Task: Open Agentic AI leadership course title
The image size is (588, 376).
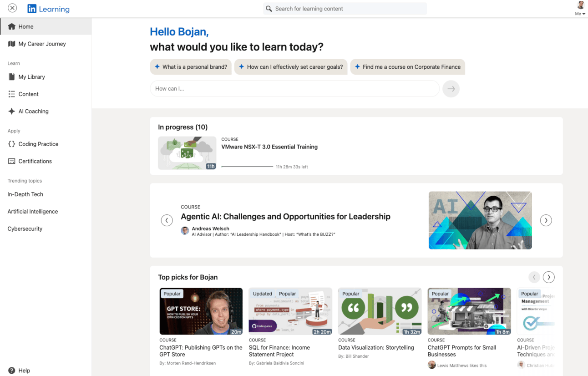Action: [286, 217]
